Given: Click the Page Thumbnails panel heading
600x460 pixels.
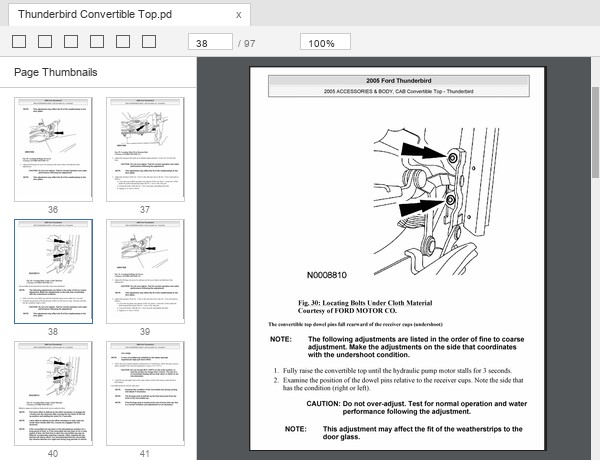Looking at the screenshot, I should (x=56, y=72).
